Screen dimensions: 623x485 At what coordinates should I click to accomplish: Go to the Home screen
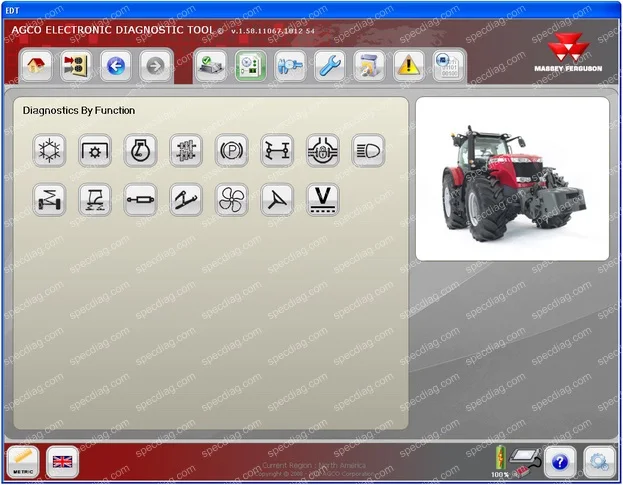pos(36,66)
